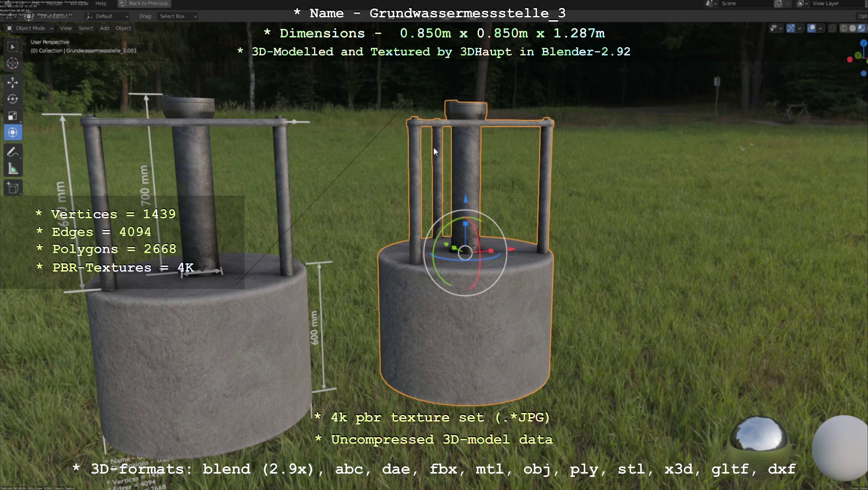Activate the 3D Cursor tool

(x=13, y=63)
